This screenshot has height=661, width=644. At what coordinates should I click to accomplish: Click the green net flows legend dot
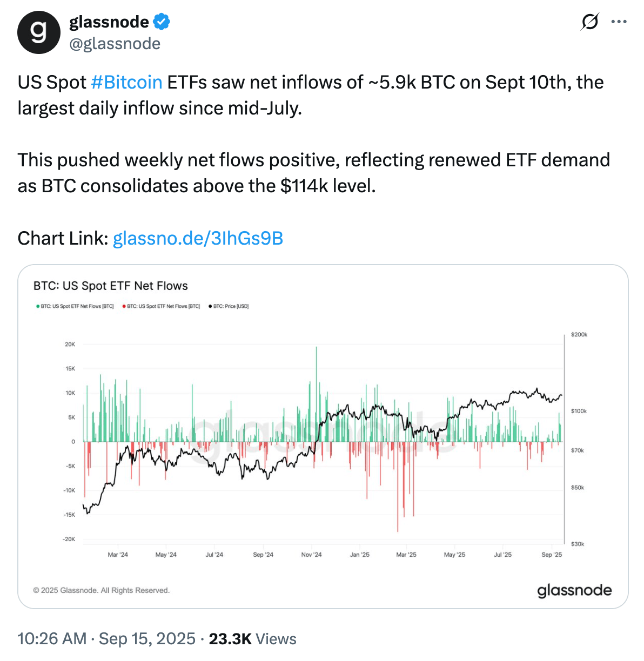tap(37, 306)
